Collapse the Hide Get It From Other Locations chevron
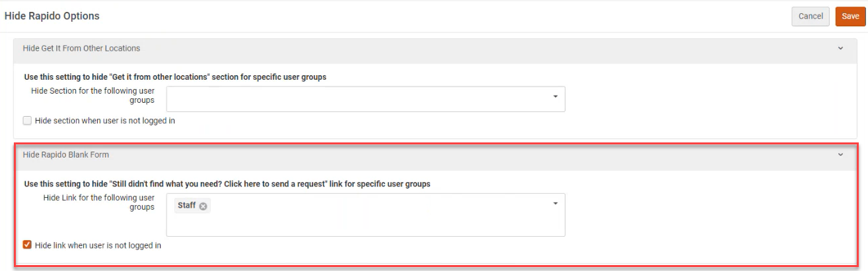The image size is (868, 271). pyautogui.click(x=840, y=48)
